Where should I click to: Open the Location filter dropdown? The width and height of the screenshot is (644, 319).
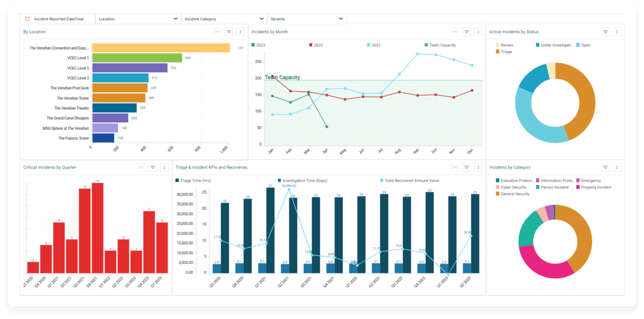pyautogui.click(x=138, y=19)
